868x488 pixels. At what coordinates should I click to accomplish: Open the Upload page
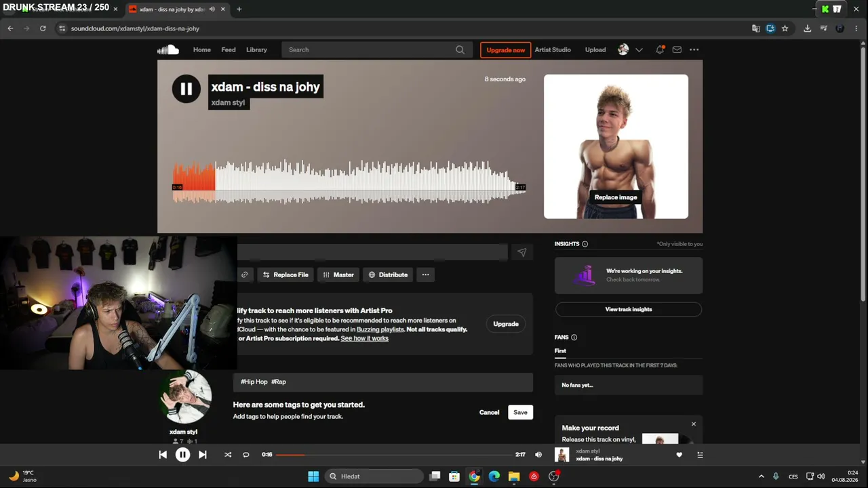pyautogui.click(x=595, y=49)
